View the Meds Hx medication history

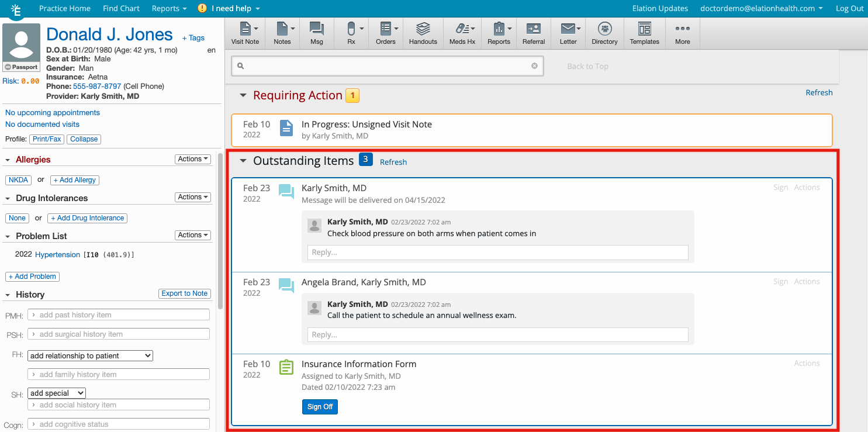(x=461, y=33)
